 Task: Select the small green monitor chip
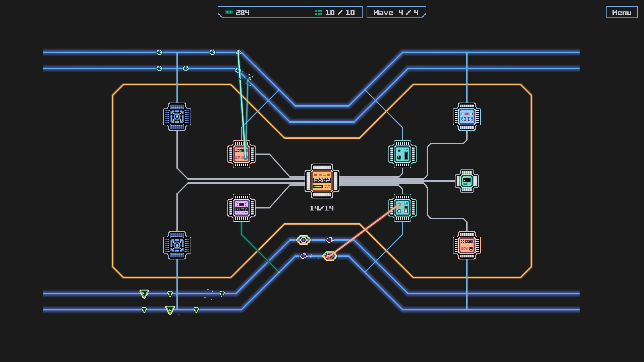[467, 181]
